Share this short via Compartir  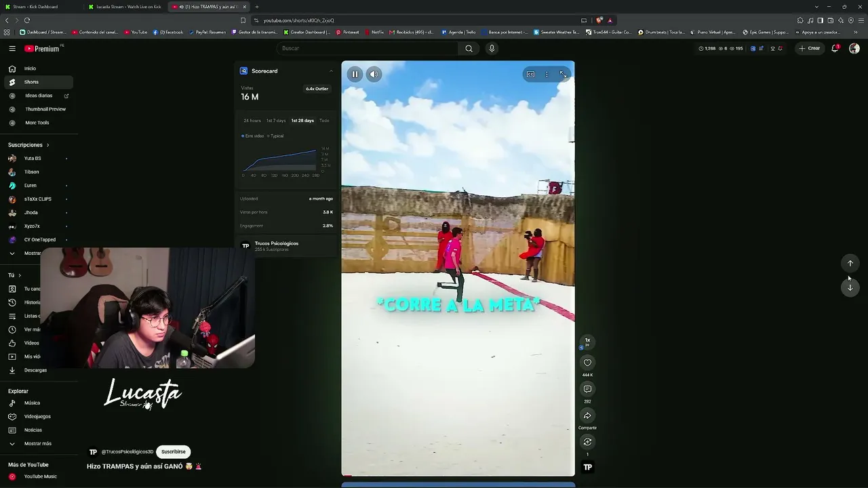point(587,415)
